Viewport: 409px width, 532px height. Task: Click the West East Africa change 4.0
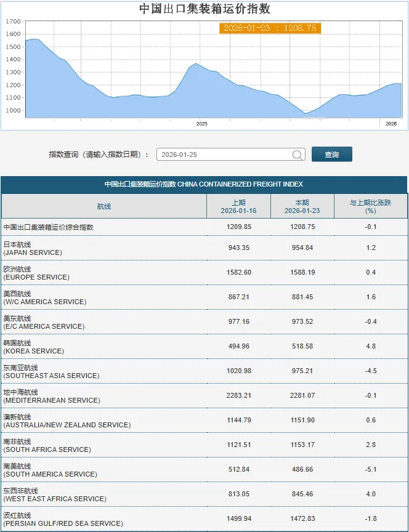(371, 494)
